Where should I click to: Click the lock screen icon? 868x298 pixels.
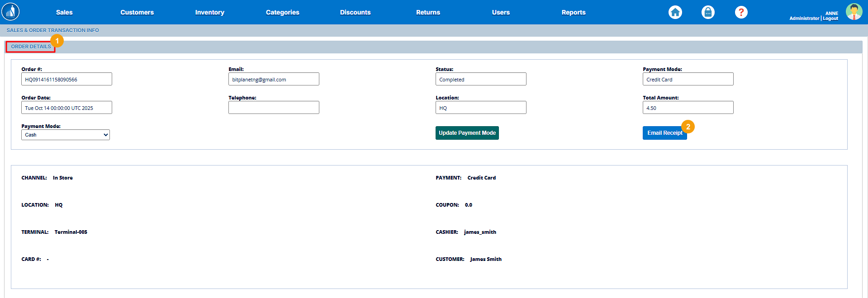click(708, 12)
